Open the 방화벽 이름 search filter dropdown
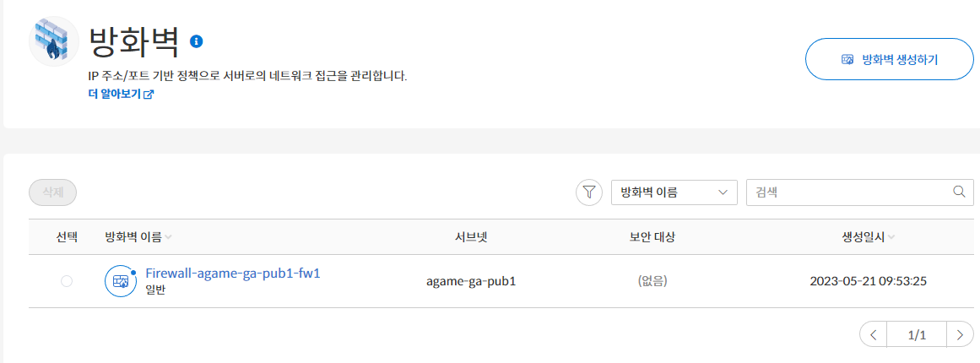The width and height of the screenshot is (980, 363). point(674,192)
